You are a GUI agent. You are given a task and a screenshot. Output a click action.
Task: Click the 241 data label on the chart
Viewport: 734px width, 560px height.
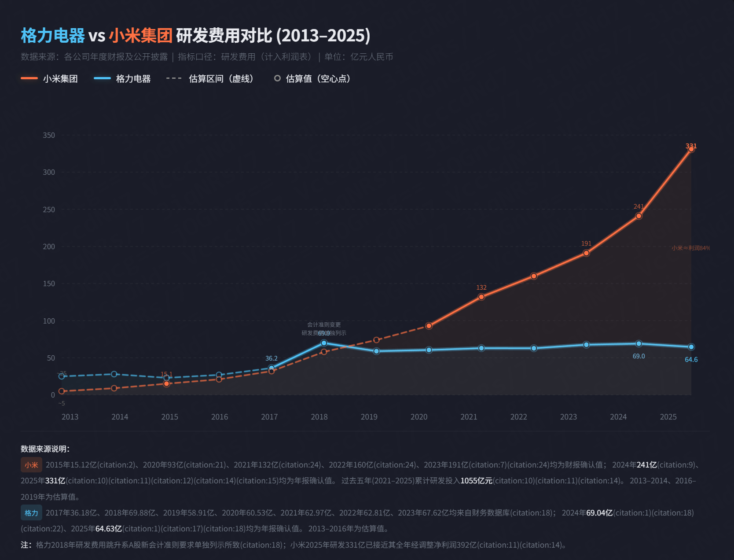pyautogui.click(x=639, y=206)
